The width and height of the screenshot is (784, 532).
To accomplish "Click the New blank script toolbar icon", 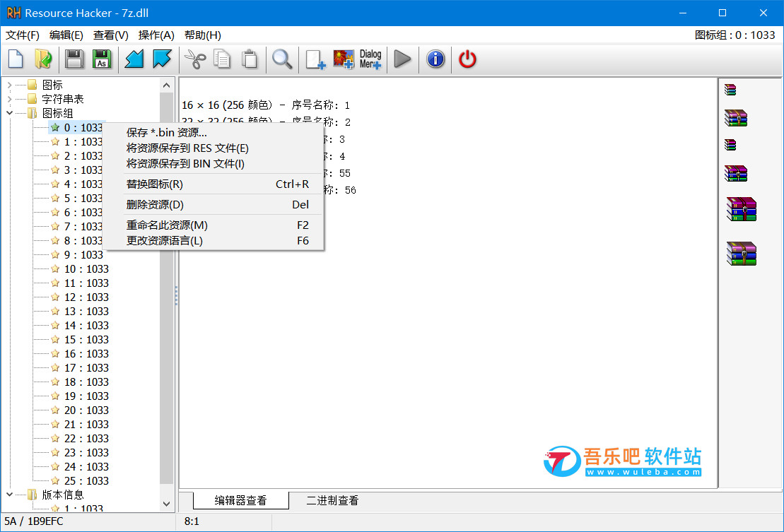I will [16, 59].
